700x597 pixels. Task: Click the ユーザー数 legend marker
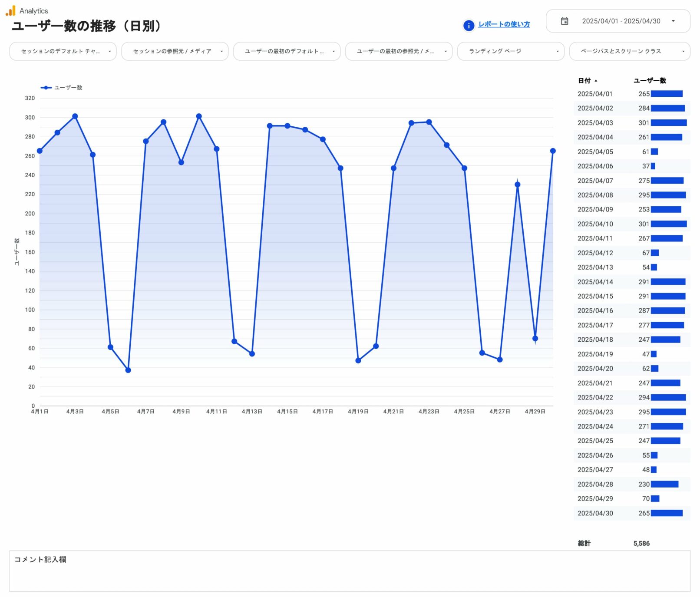click(x=46, y=88)
